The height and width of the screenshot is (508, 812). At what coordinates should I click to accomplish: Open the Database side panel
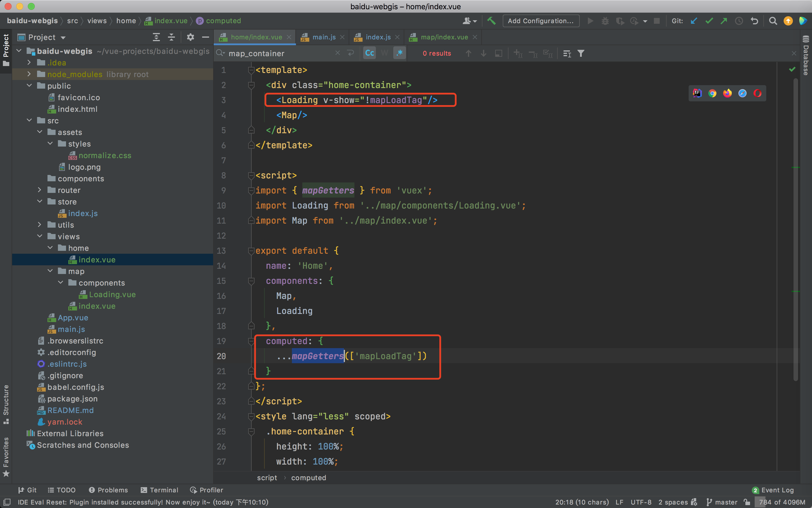point(806,55)
